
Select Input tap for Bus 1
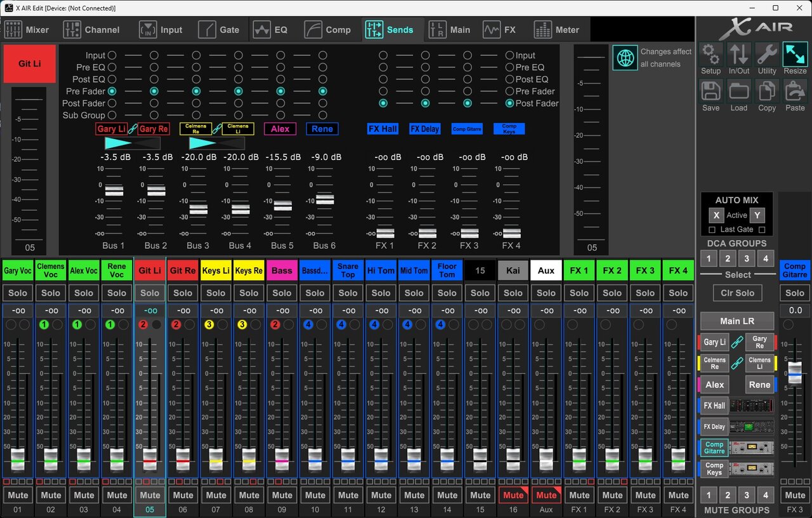pos(112,55)
